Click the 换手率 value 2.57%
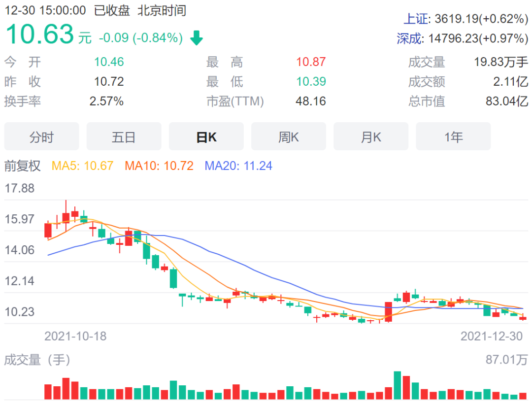532x405 pixels. (x=106, y=101)
